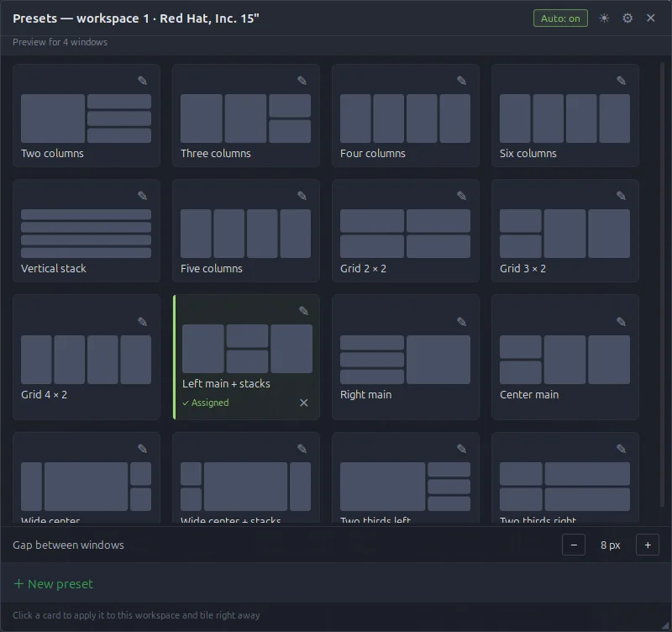
Task: Edit the Five columns preset
Action: pyautogui.click(x=302, y=196)
